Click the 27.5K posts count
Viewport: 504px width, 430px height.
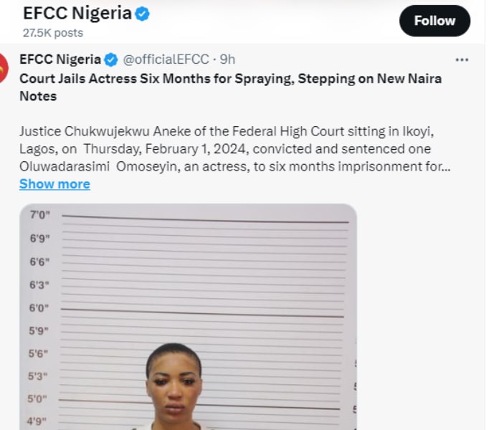pyautogui.click(x=52, y=33)
